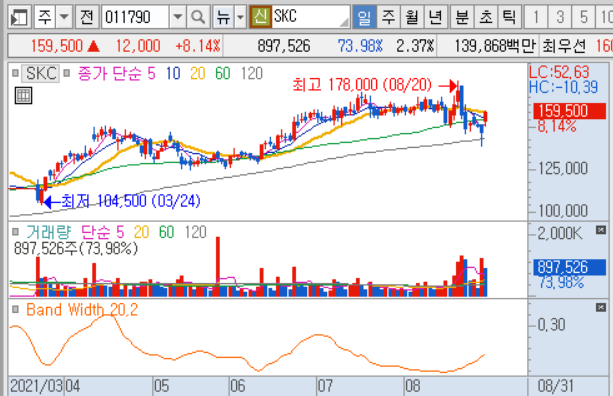Viewport: 613px width, 396px height.
Task: Click the 주 button next to the layout icon
Action: pyautogui.click(x=45, y=17)
